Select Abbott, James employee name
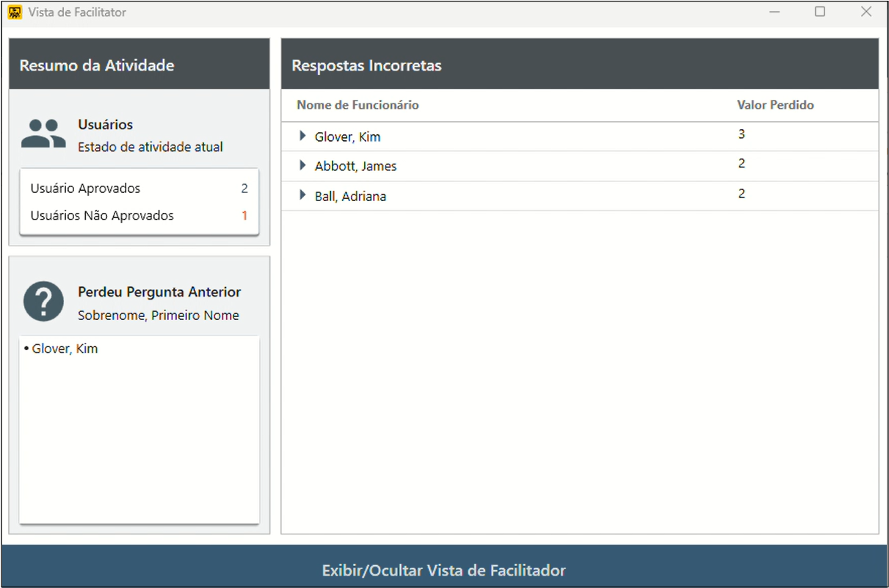 click(x=355, y=167)
